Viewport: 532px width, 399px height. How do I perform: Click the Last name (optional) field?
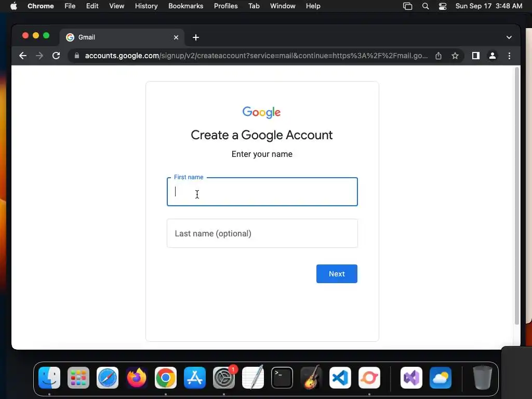pyautogui.click(x=262, y=233)
